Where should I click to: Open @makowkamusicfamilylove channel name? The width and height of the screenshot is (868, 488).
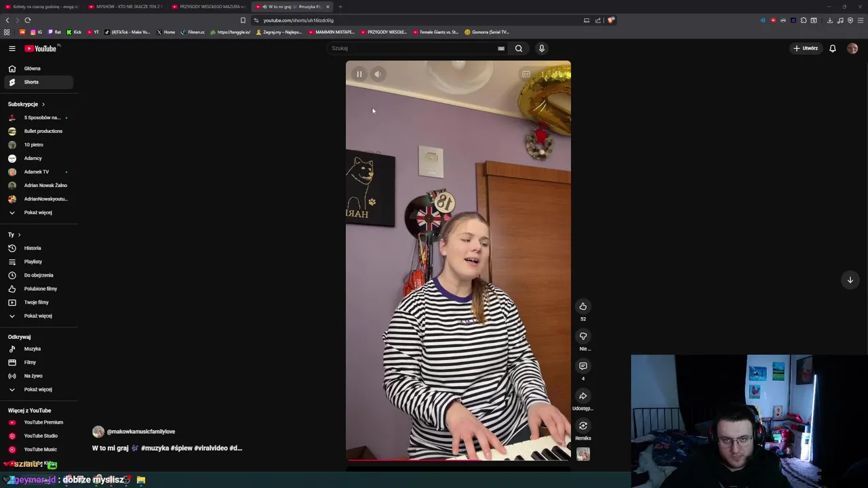click(140, 432)
